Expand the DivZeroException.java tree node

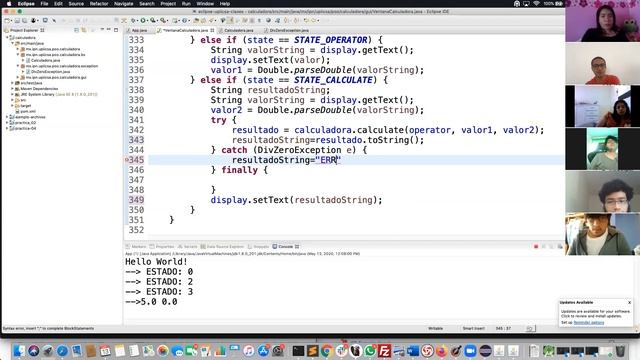[23, 72]
